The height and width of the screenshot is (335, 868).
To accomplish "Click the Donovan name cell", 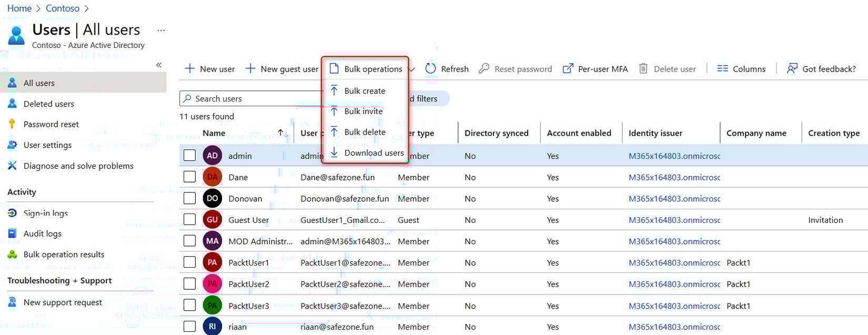I will (x=245, y=198).
